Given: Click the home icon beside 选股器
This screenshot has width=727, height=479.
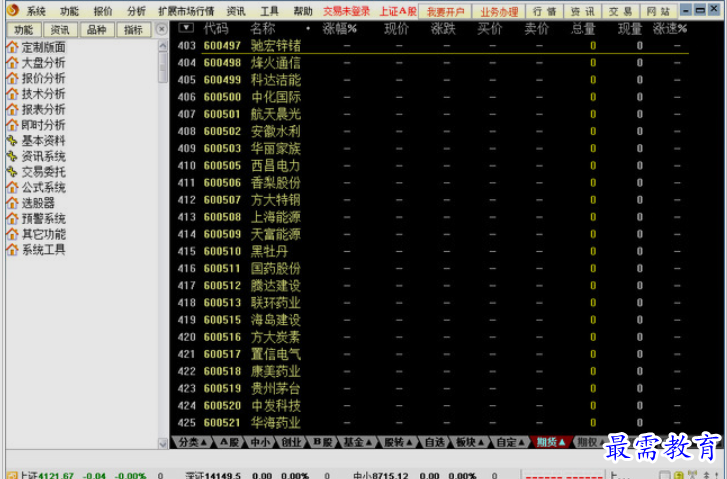Looking at the screenshot, I should (12, 203).
